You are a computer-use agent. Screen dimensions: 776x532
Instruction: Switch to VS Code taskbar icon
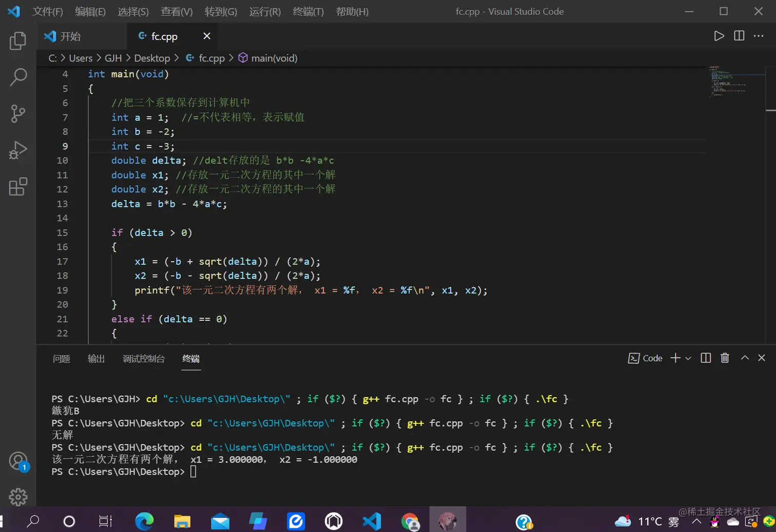[x=372, y=521]
